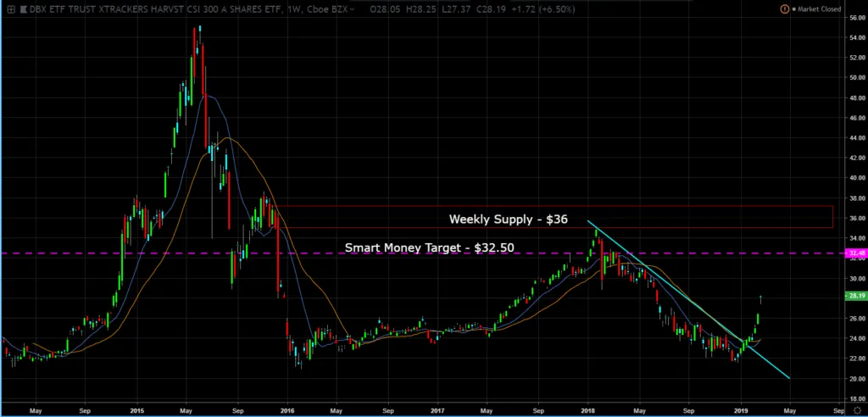Click the 44.00 price scale label
The image size is (868, 417).
pos(857,138)
